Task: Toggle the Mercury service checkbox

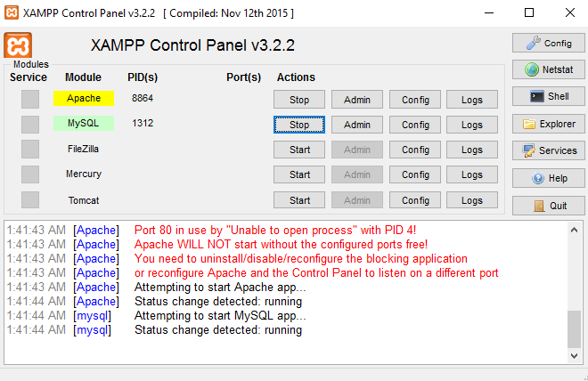Action: click(30, 174)
